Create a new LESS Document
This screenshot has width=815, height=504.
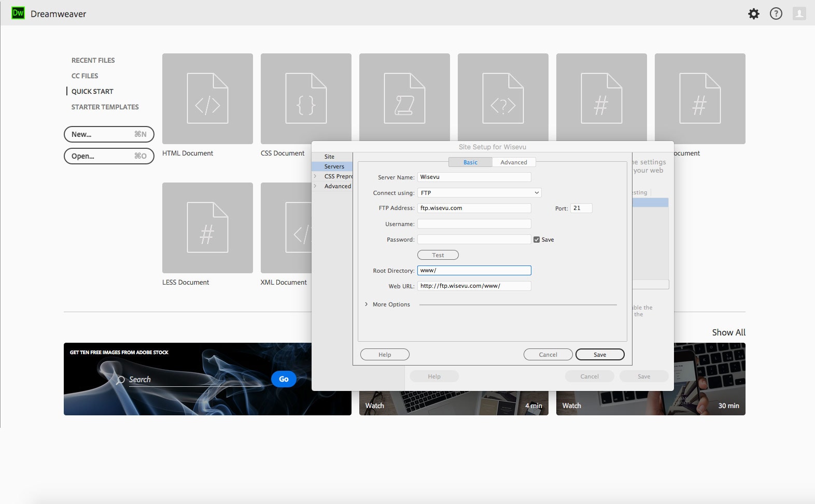(x=207, y=228)
